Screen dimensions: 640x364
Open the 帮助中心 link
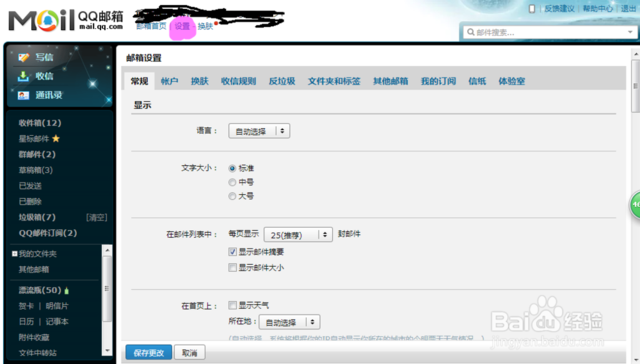click(x=598, y=9)
